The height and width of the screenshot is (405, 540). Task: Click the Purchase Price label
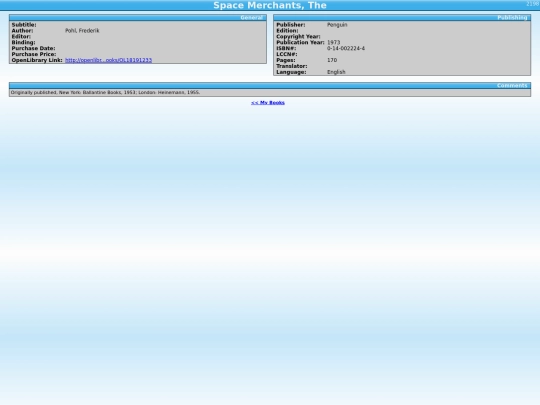(34, 54)
